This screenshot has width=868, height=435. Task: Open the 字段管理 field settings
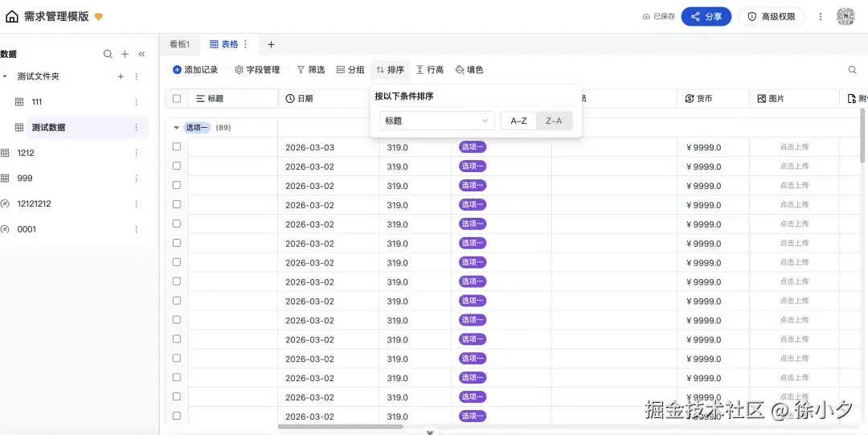click(257, 70)
